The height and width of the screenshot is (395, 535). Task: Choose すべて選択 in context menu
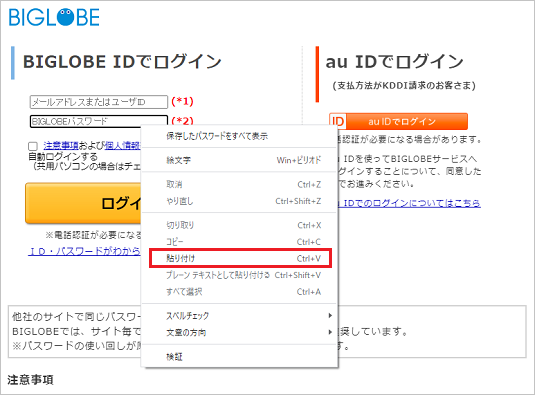point(239,292)
